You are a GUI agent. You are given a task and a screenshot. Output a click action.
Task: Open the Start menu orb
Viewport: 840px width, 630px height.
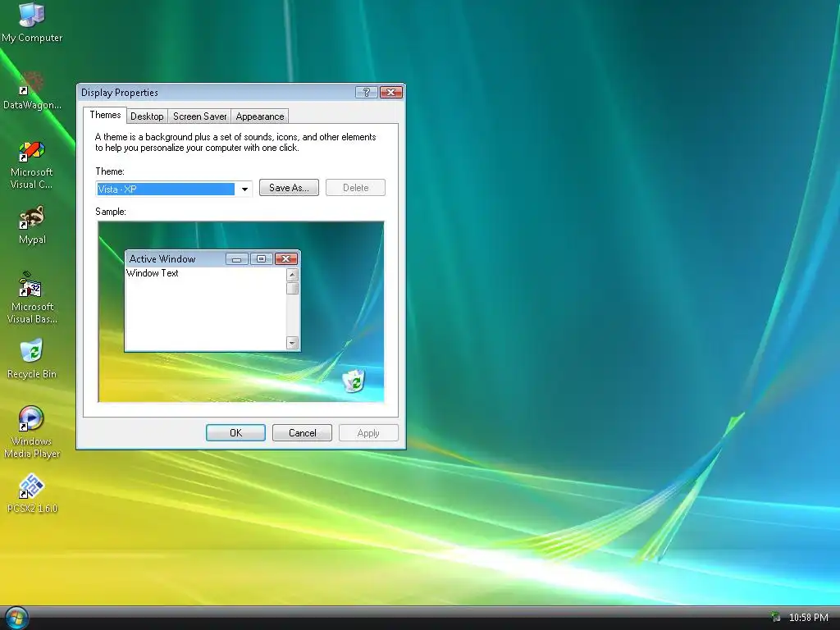16,618
